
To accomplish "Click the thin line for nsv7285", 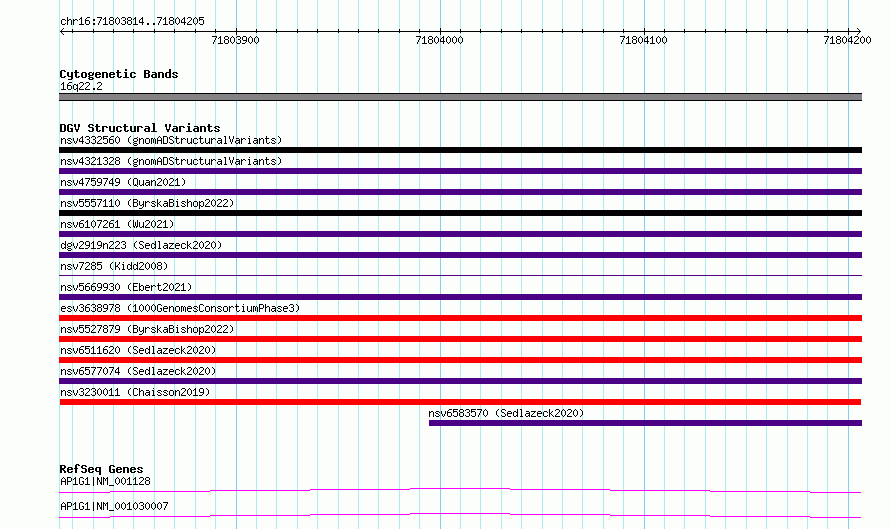I will pyautogui.click(x=460, y=276).
